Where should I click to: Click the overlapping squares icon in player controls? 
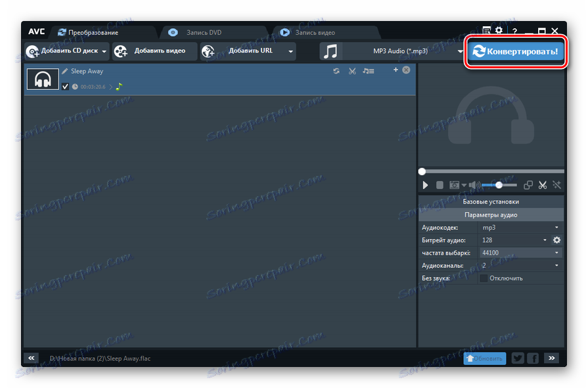pos(528,185)
